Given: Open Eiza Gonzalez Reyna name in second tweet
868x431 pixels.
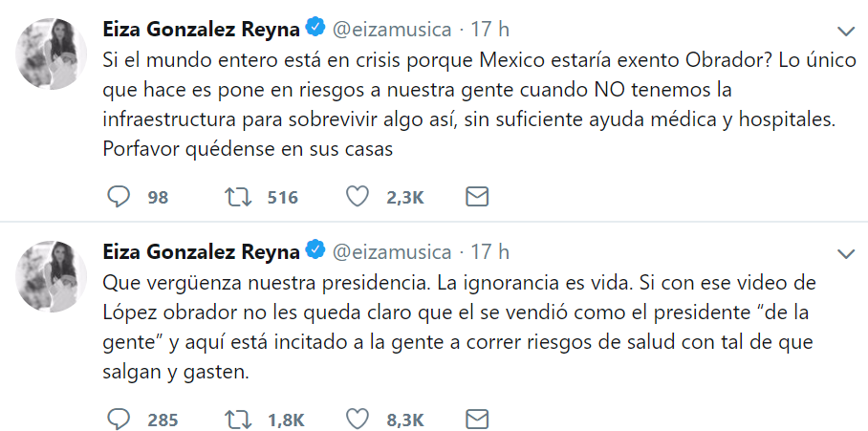Looking at the screenshot, I should pyautogui.click(x=201, y=251).
